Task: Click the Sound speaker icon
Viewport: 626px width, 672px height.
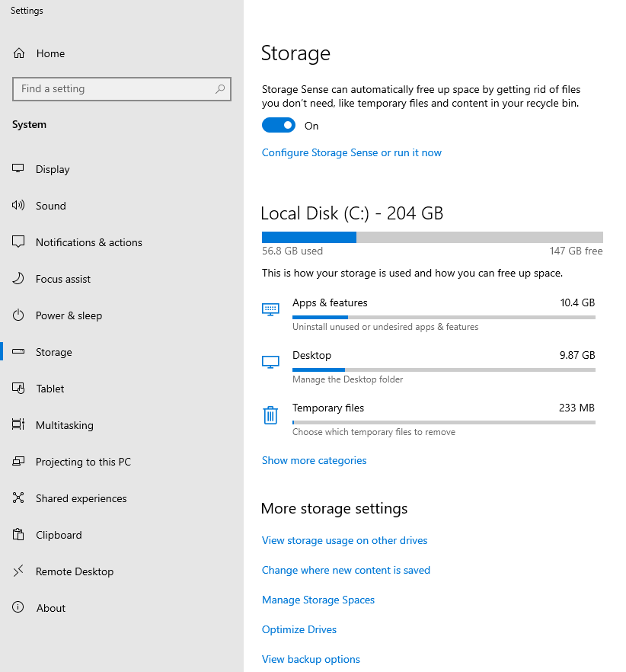Action: [18, 205]
